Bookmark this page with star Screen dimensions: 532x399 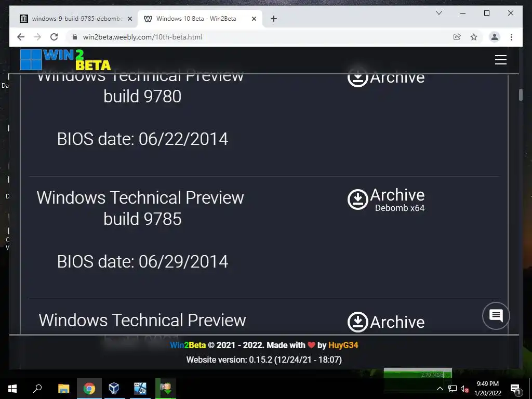474,37
